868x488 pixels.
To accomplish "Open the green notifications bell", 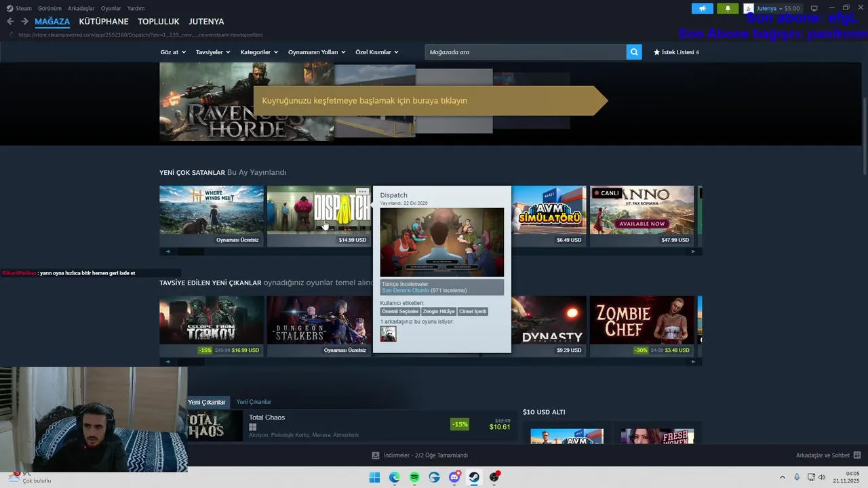I will pyautogui.click(x=728, y=8).
